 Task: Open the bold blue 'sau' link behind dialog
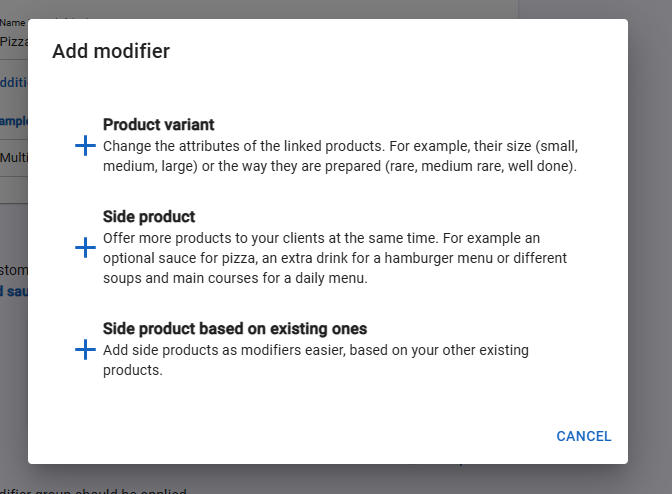click(14, 291)
